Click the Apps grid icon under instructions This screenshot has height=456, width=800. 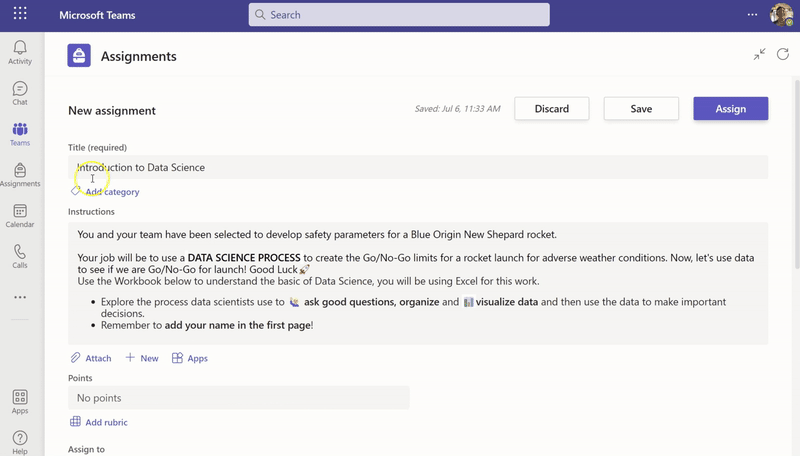coord(177,358)
